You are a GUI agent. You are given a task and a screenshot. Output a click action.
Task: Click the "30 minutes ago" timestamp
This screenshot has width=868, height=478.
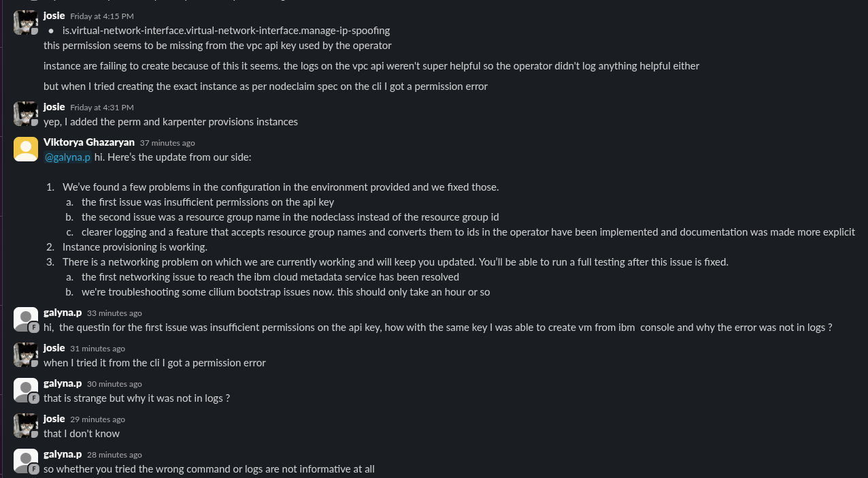114,384
